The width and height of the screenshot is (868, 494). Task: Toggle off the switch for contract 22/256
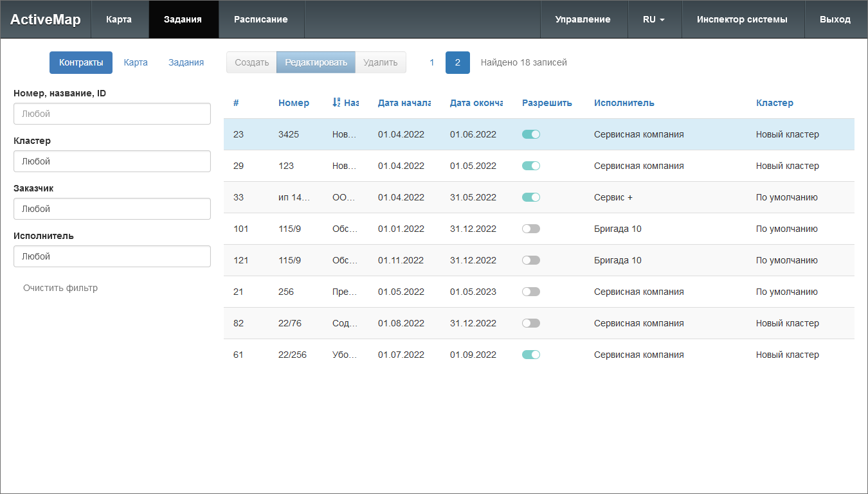pyautogui.click(x=530, y=355)
